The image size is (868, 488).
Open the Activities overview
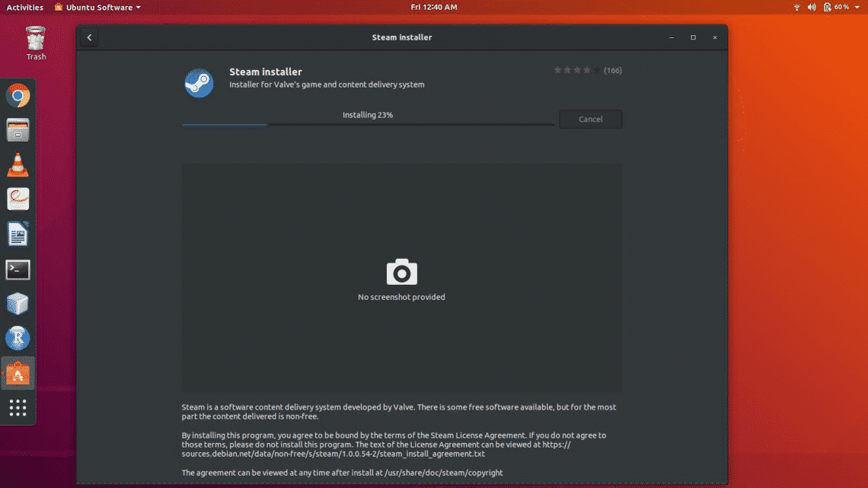pos(24,7)
